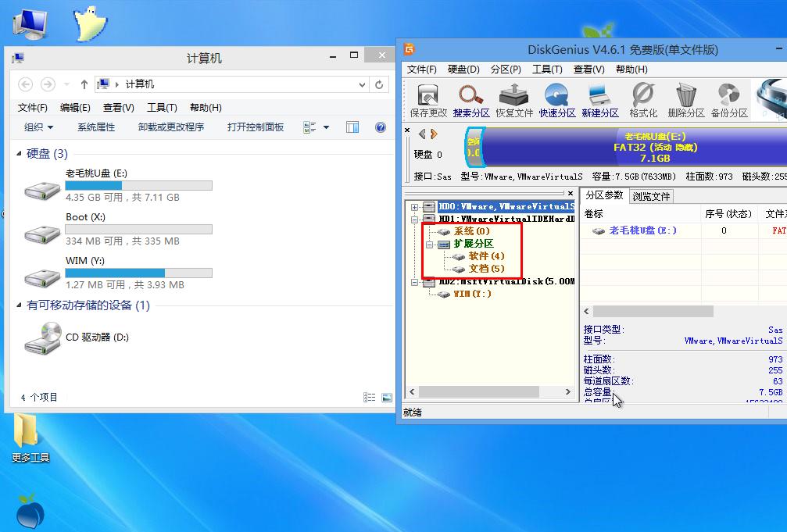The height and width of the screenshot is (532, 787).
Task: Expand the HD0 VMware disk tree node
Action: (x=414, y=207)
